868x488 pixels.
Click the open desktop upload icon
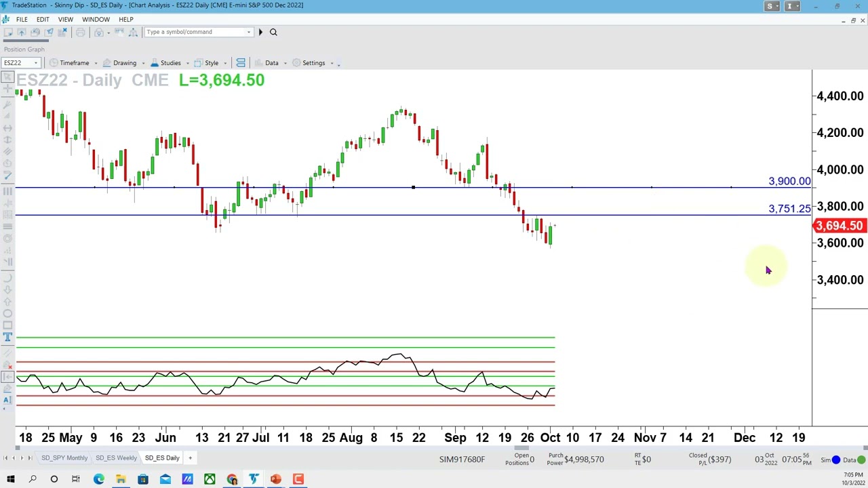pos(22,32)
